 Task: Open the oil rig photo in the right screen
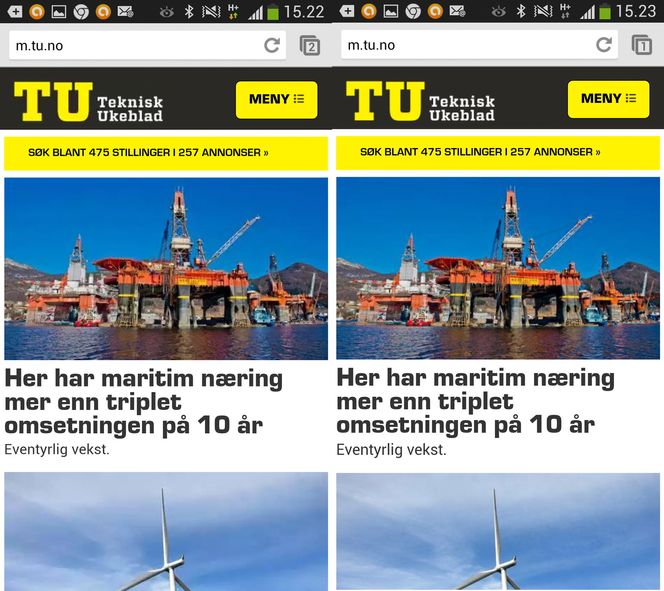point(498,268)
